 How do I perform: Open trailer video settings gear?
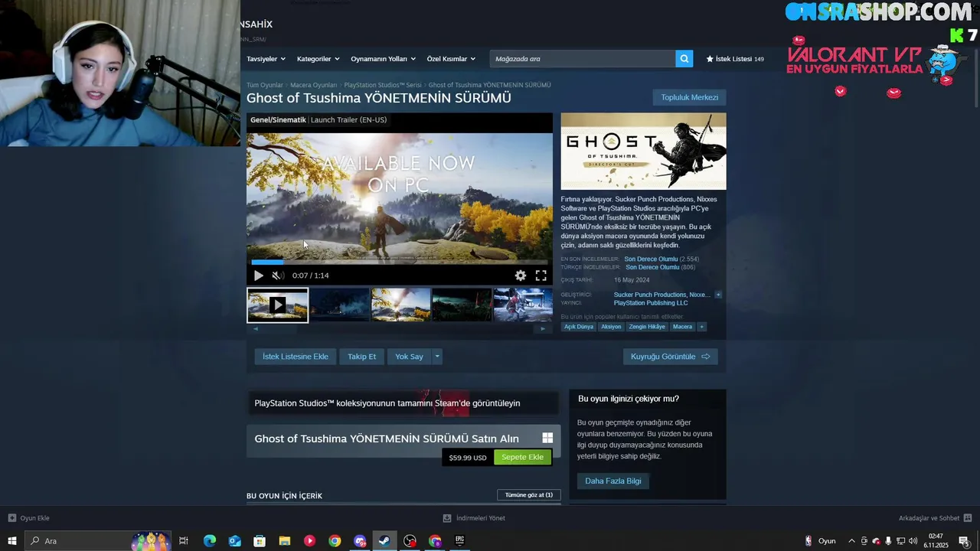click(521, 275)
